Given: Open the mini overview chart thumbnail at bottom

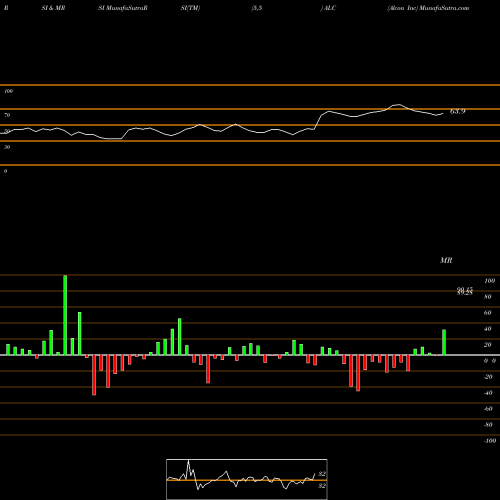Looking at the screenshot, I should click(247, 479).
